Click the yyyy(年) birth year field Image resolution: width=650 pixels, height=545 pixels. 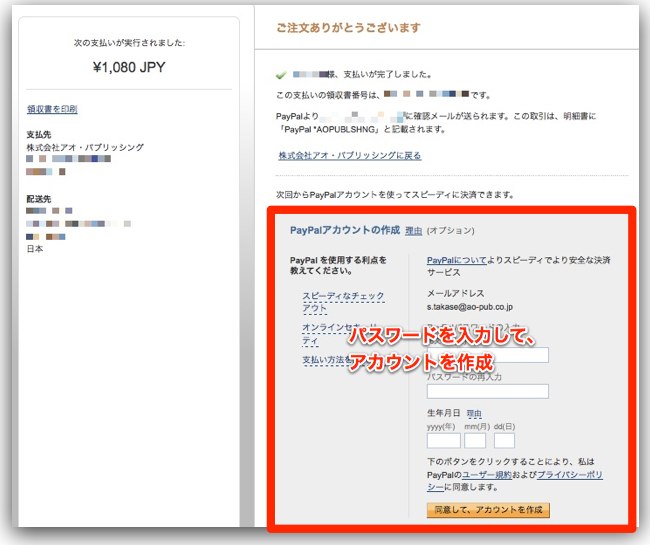pyautogui.click(x=444, y=441)
